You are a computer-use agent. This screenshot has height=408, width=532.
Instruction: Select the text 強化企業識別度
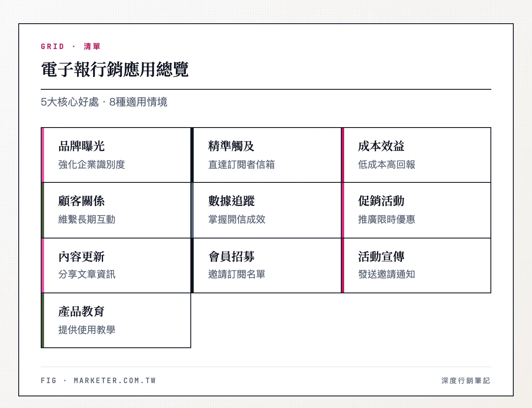click(x=91, y=165)
